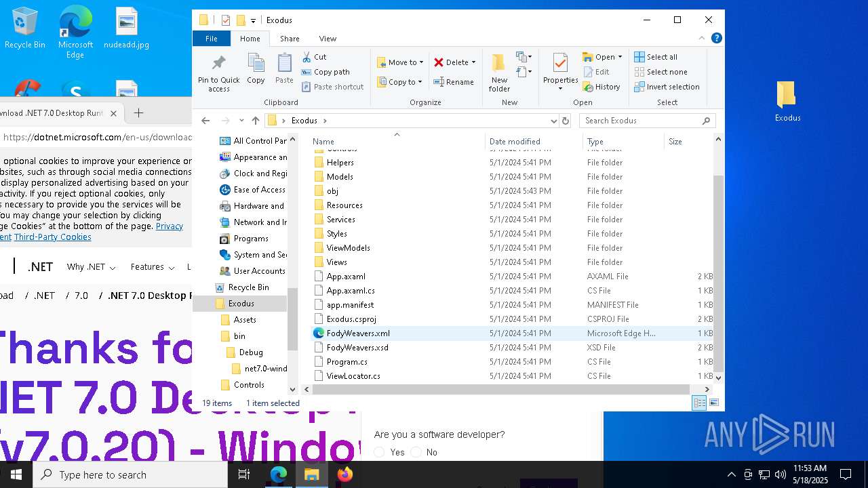The image size is (868, 488).
Task: Switch to the Home ribbon tab
Action: click(x=250, y=39)
